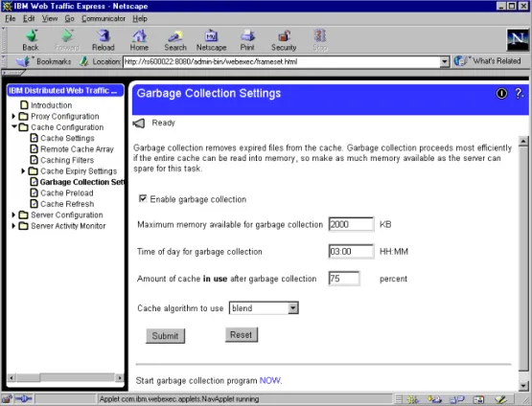Open help with question mark icon
Image resolution: width=532 pixels, height=406 pixels.
[x=520, y=93]
